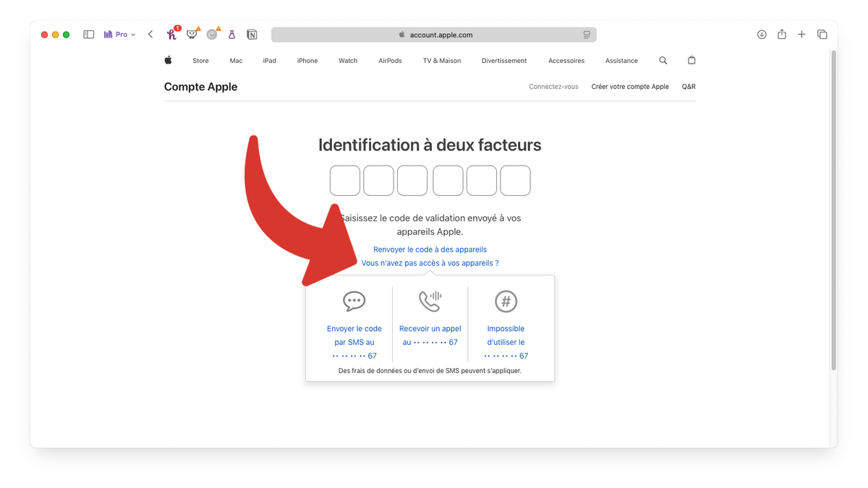Open the Store menu item
Viewport: 868px width, 488px height.
pos(200,61)
